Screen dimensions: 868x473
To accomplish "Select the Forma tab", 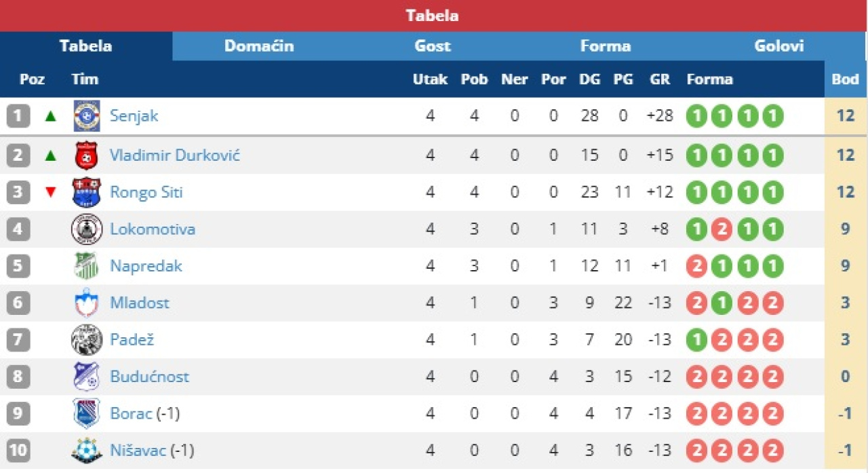I will pyautogui.click(x=606, y=46).
